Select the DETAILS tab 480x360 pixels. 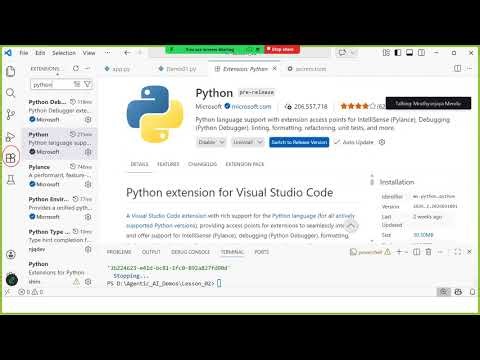coord(139,164)
